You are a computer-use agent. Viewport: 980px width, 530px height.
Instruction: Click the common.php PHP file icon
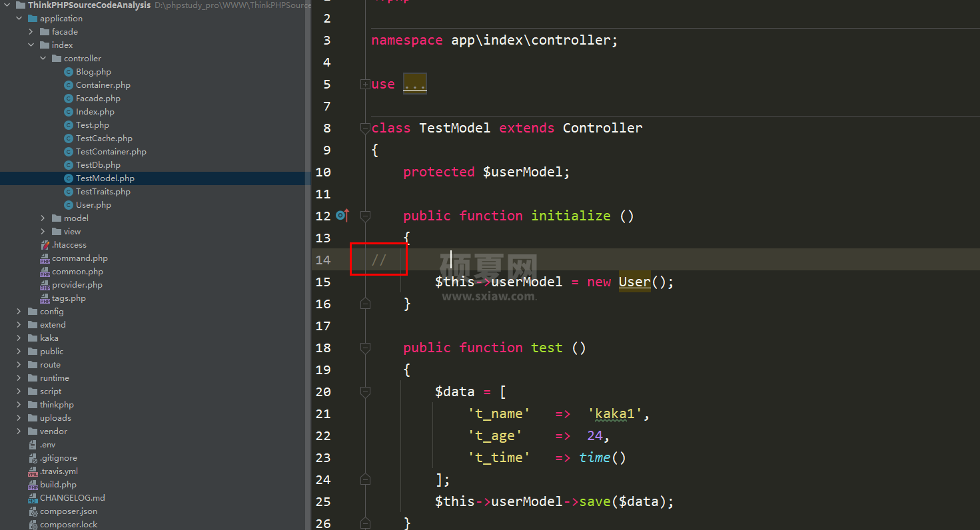coord(45,272)
